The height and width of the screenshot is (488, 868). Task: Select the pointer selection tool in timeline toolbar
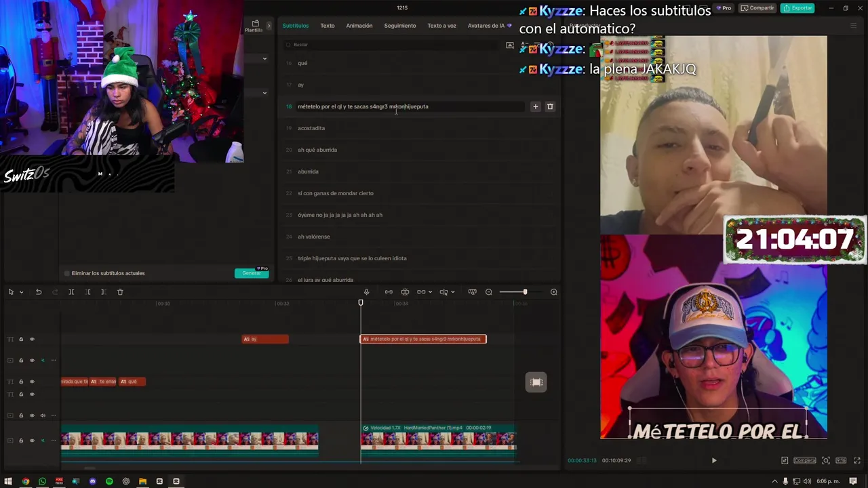pyautogui.click(x=11, y=292)
